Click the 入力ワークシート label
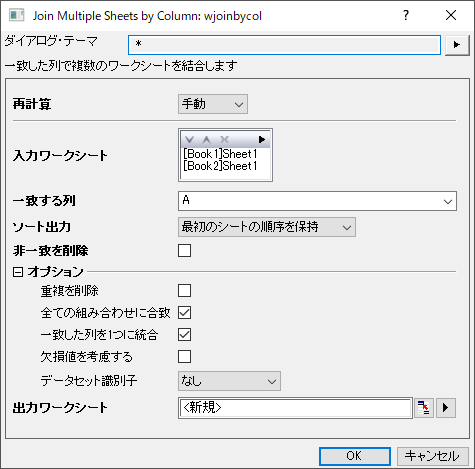475x469 pixels. tap(60, 156)
